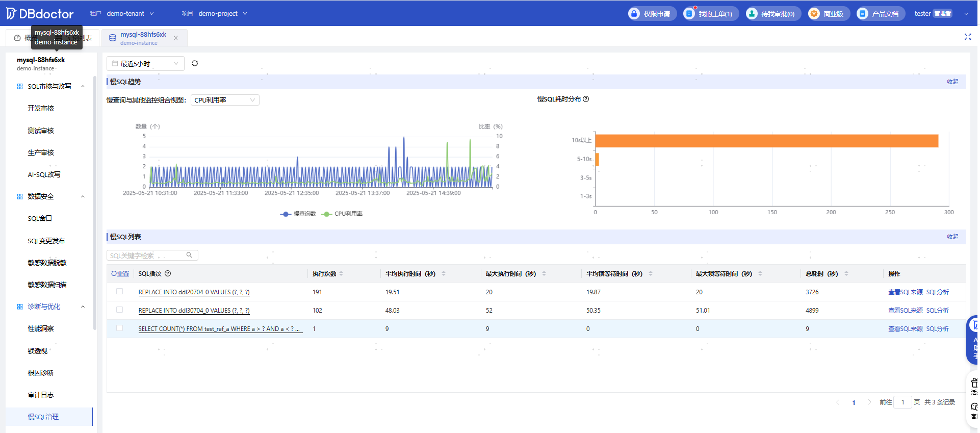
Task: Toggle the 慢查询数 legend swatch
Action: pyautogui.click(x=286, y=214)
